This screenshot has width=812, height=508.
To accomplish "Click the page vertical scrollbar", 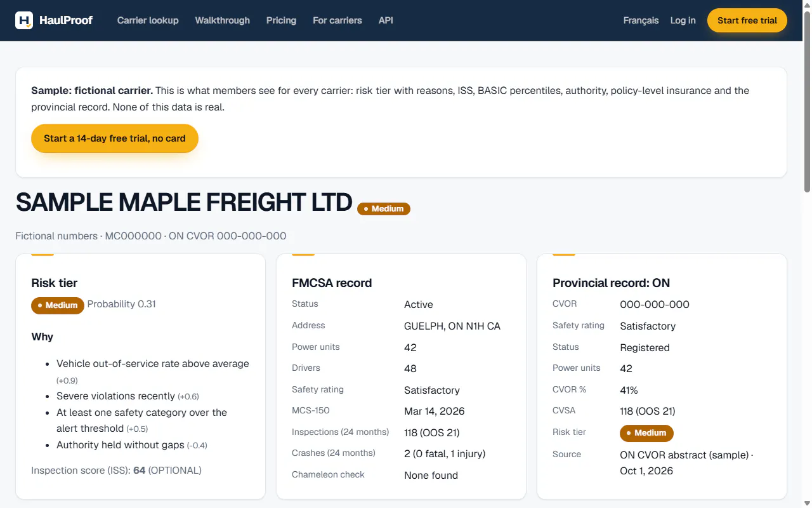I will 807,102.
